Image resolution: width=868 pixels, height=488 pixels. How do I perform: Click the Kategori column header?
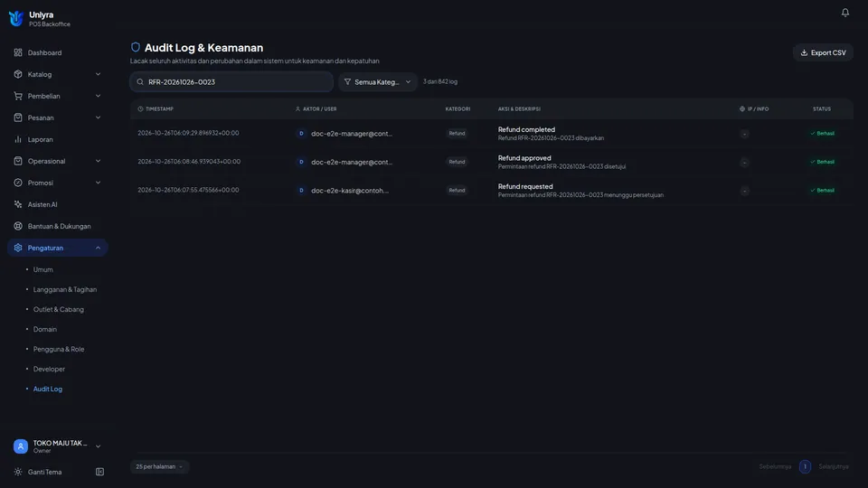coord(458,109)
